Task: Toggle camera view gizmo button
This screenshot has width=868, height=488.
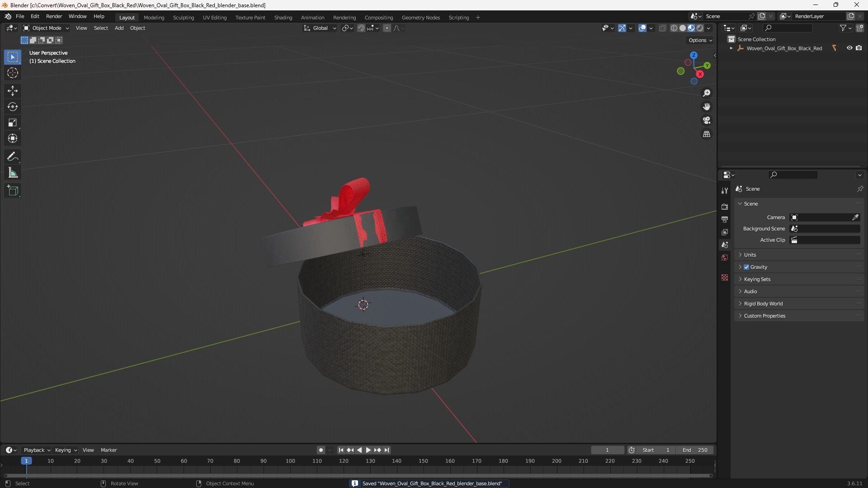Action: tap(707, 120)
